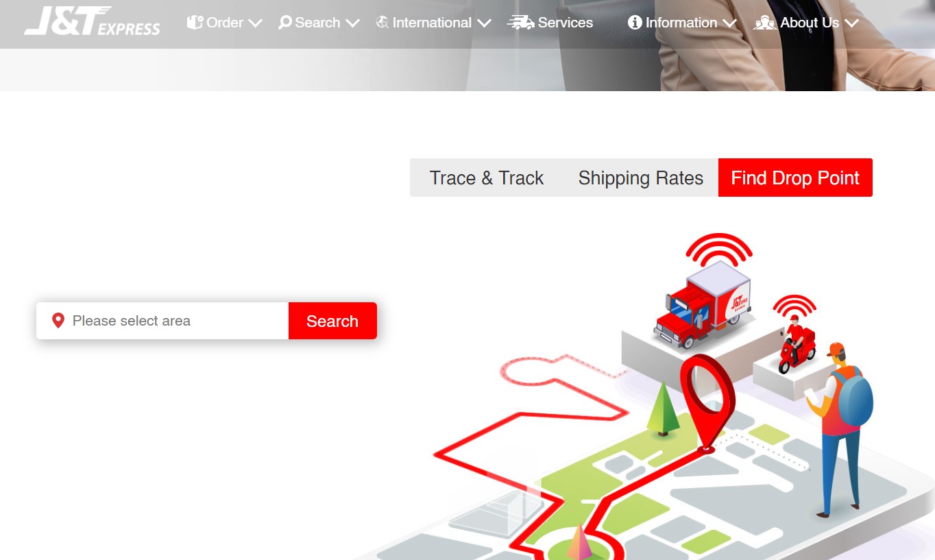The height and width of the screenshot is (560, 935).
Task: Click the package icon beside Order
Action: click(195, 23)
